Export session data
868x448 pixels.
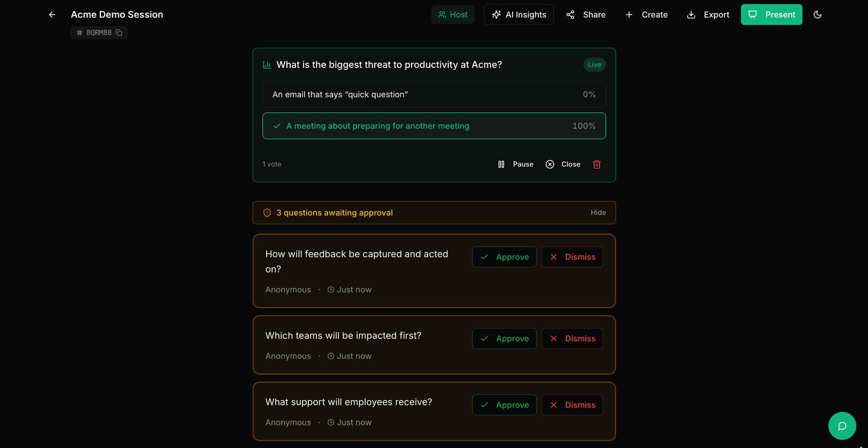tap(708, 14)
